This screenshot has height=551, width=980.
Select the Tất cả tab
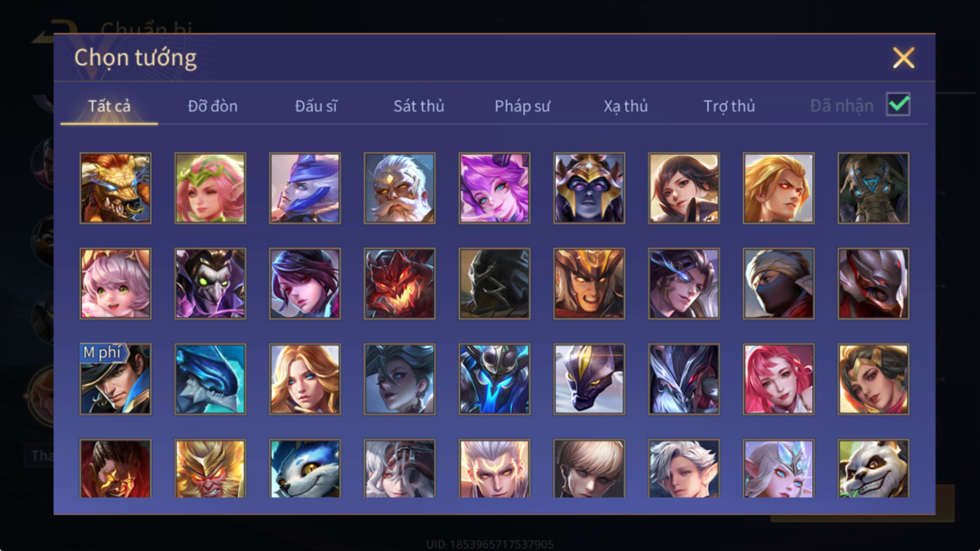click(x=109, y=106)
